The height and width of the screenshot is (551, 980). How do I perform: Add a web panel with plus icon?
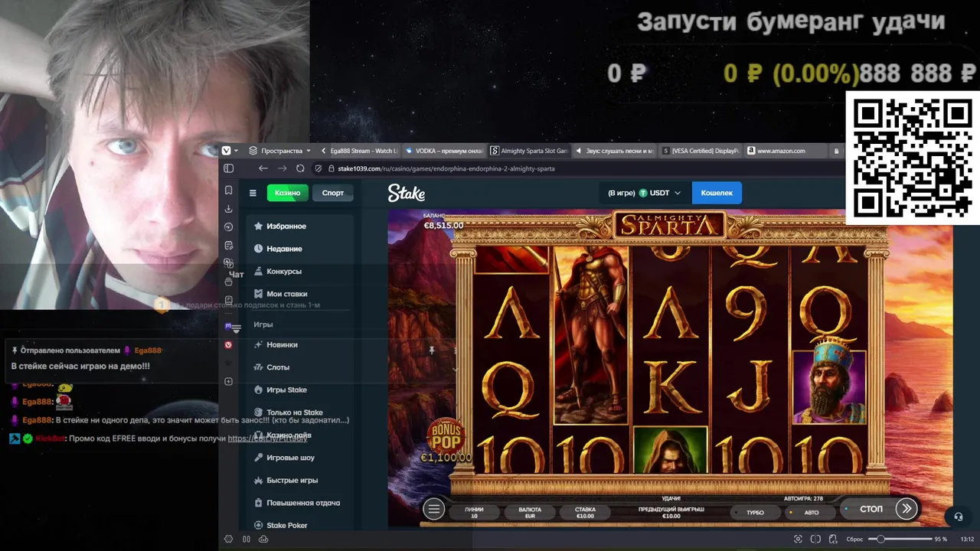(x=228, y=381)
